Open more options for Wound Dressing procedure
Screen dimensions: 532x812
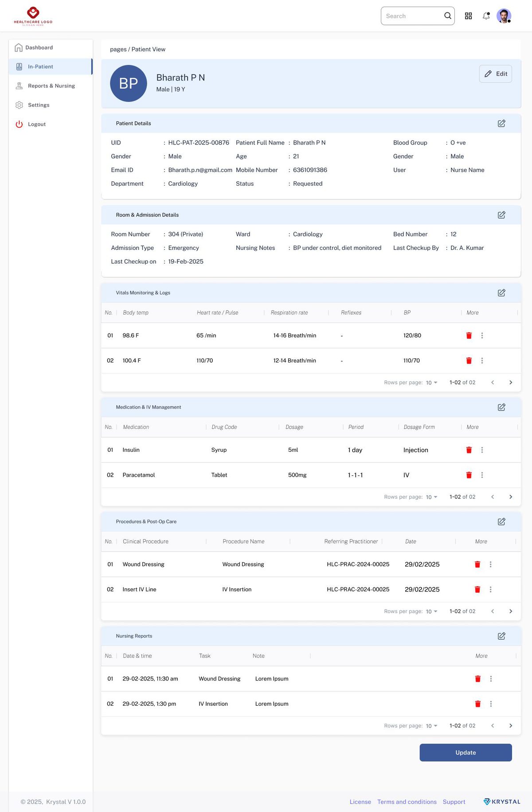(490, 564)
